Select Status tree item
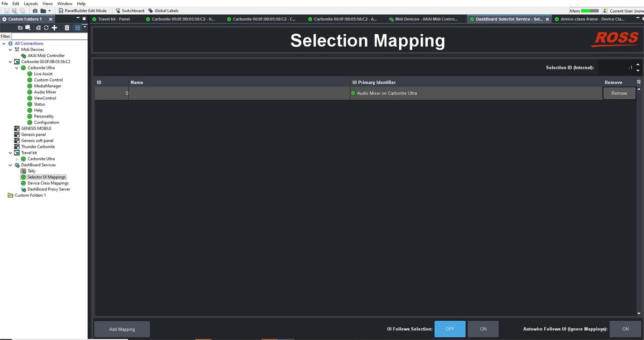644x340 pixels. point(40,104)
